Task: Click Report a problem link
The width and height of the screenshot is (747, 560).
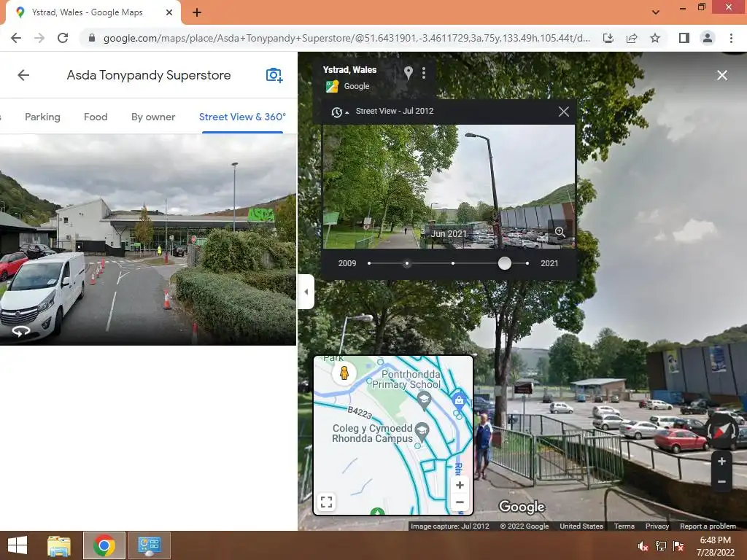Action: (x=708, y=526)
